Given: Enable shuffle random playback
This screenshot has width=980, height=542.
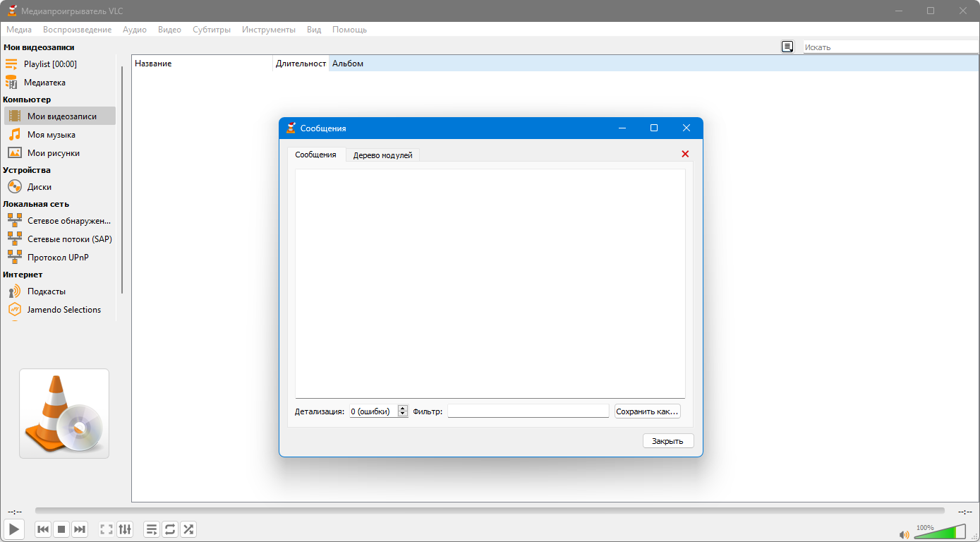Looking at the screenshot, I should (x=188, y=529).
